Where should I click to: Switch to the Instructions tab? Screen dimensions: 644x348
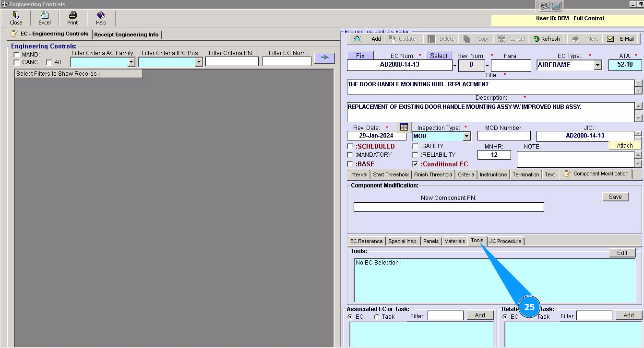[493, 174]
